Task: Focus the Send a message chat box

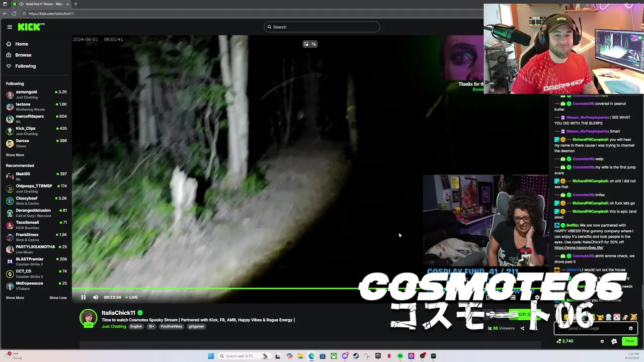Action: tap(596, 328)
